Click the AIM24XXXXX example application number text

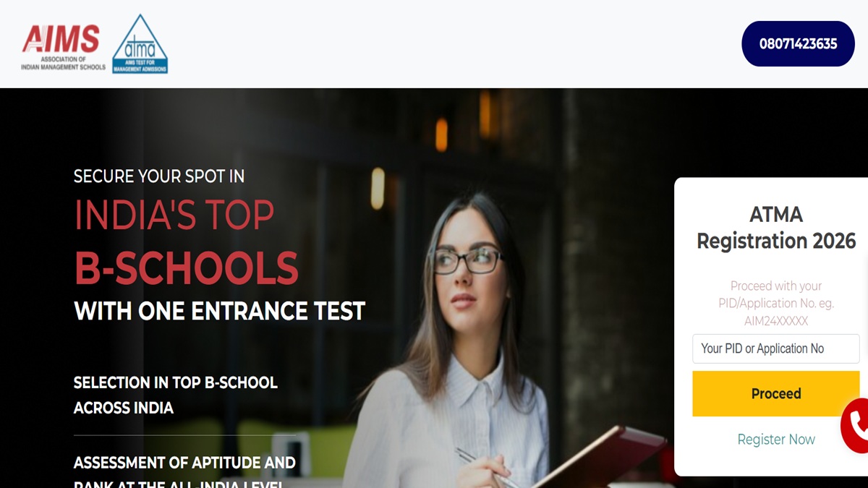(776, 321)
